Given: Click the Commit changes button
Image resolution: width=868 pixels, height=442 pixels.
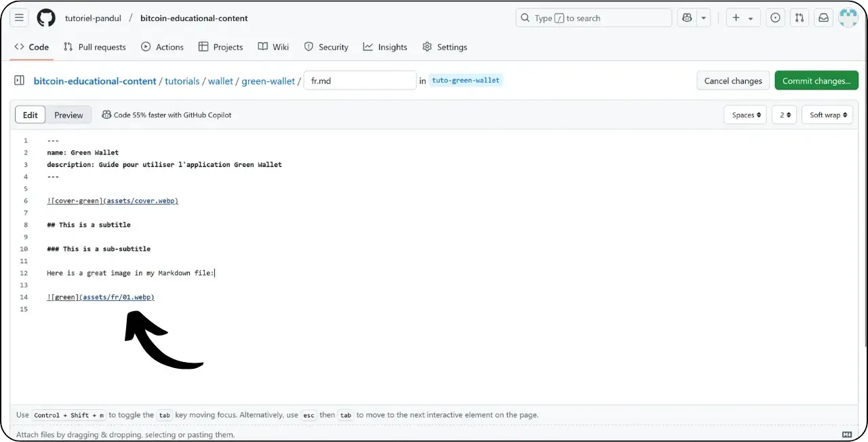Looking at the screenshot, I should coord(816,80).
